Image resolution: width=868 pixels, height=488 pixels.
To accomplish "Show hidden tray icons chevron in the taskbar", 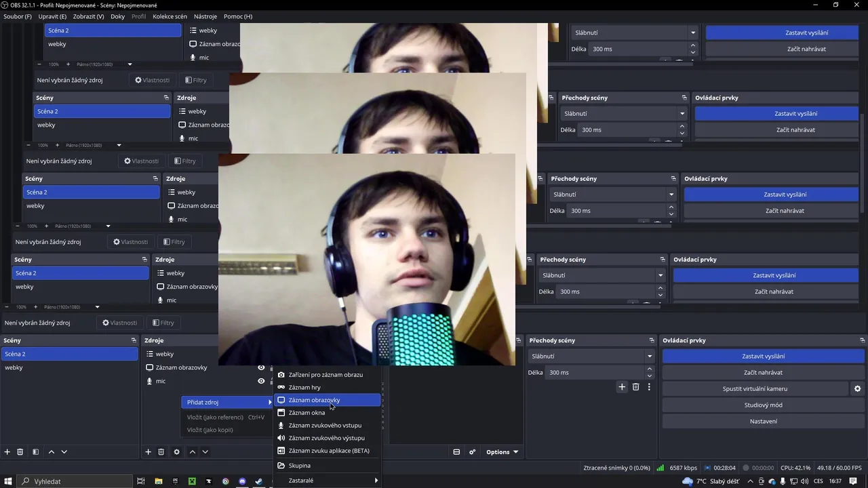I will pos(751,481).
